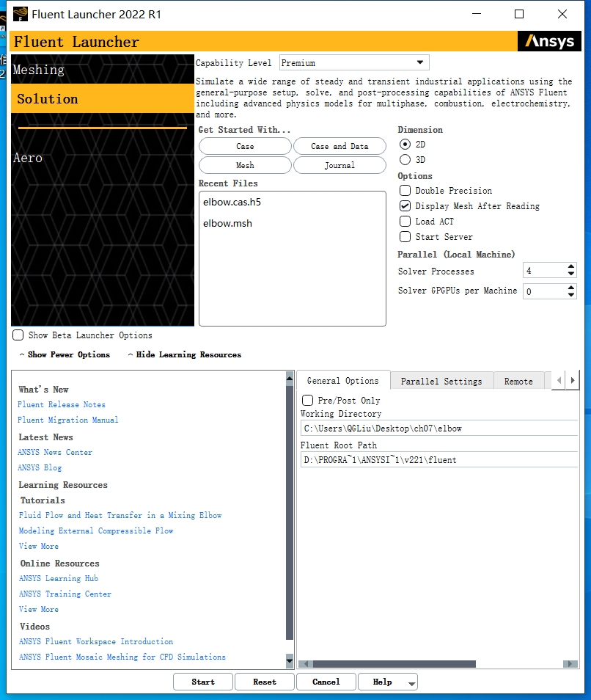Screen dimensions: 591x700
Task: Enable Double Precision option
Action: [405, 191]
